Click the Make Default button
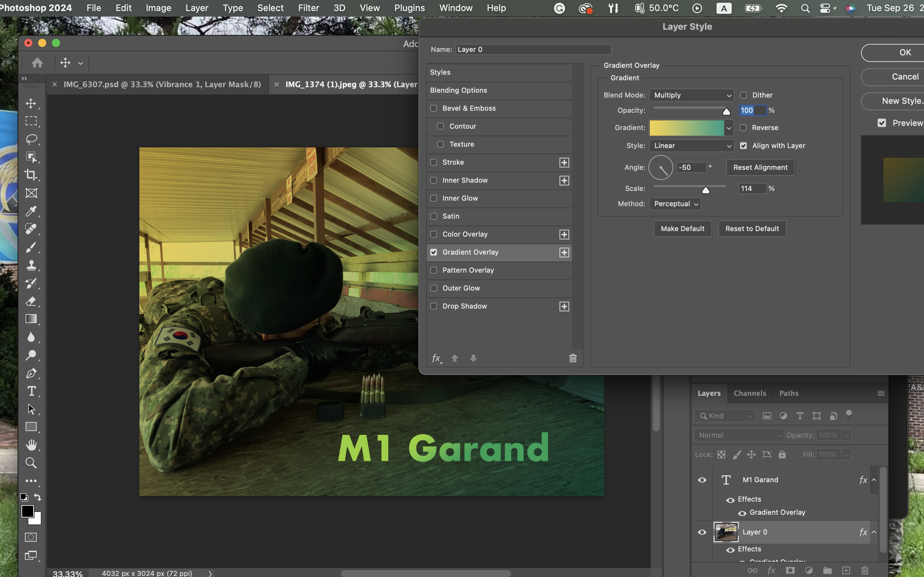 tap(682, 229)
